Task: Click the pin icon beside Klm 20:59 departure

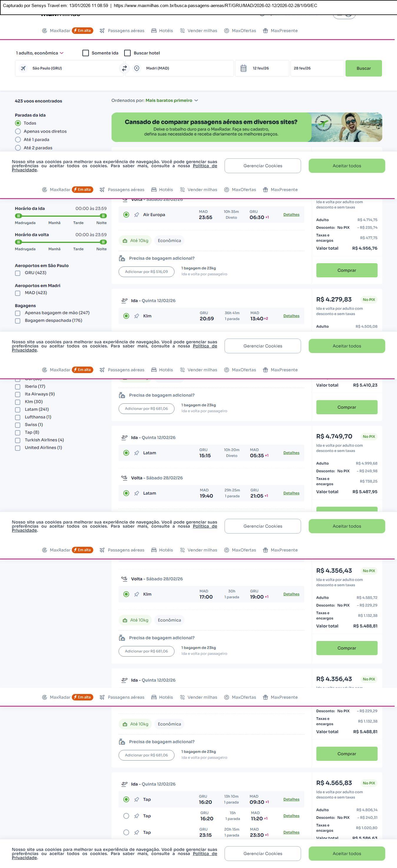Action: [137, 316]
